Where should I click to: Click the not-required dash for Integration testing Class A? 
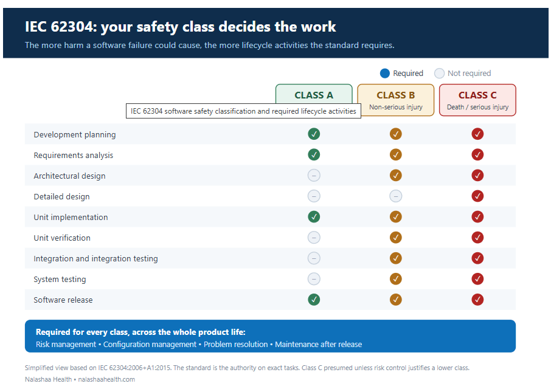(314, 258)
